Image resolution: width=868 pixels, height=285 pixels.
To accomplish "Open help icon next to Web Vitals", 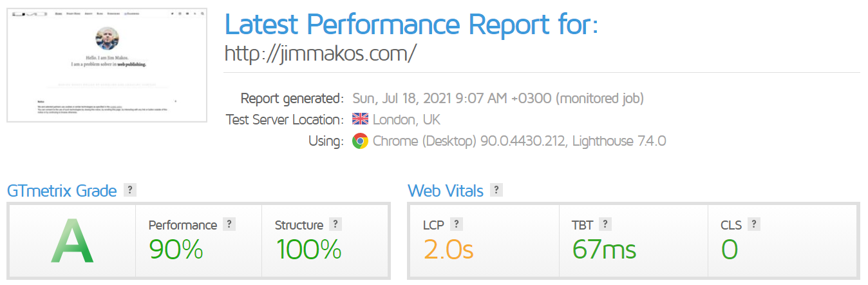I will coord(496,190).
